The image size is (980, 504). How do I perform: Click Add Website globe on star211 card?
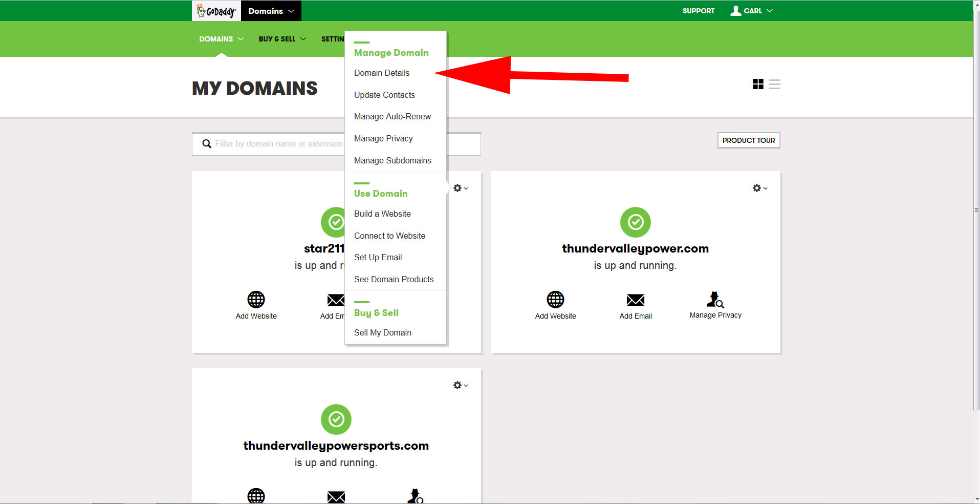(256, 300)
